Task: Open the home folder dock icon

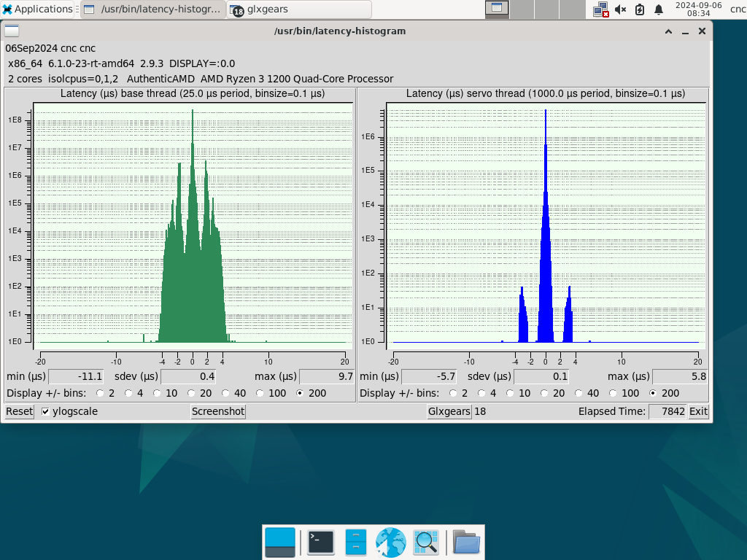Action: tap(466, 542)
